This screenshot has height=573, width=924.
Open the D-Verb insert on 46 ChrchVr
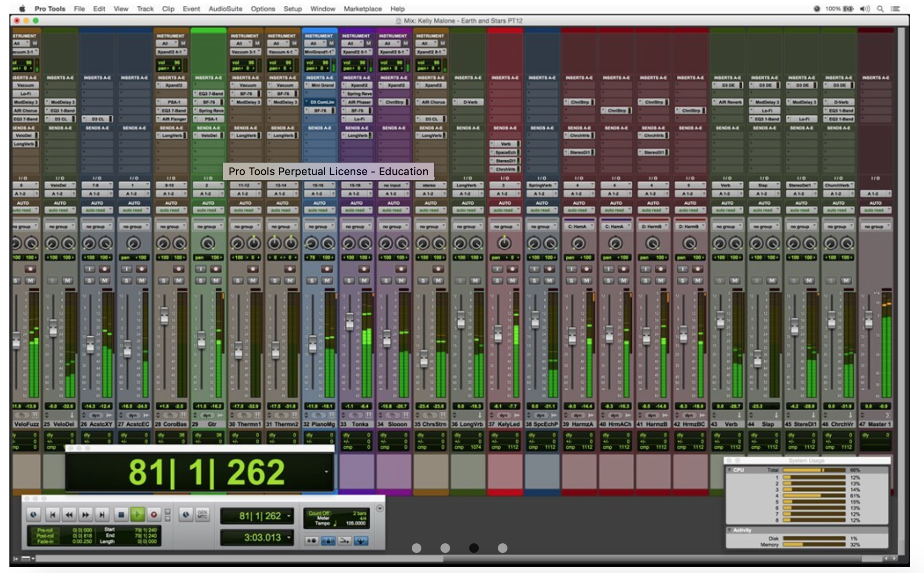[x=839, y=102]
